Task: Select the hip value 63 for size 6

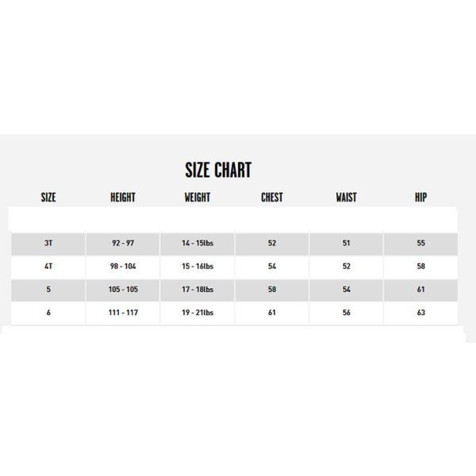Action: 421,313
